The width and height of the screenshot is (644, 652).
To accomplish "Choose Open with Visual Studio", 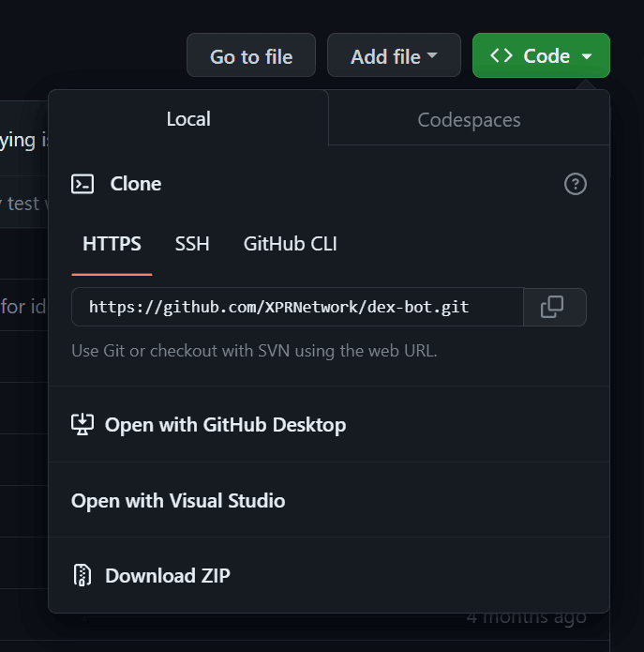I will point(329,500).
